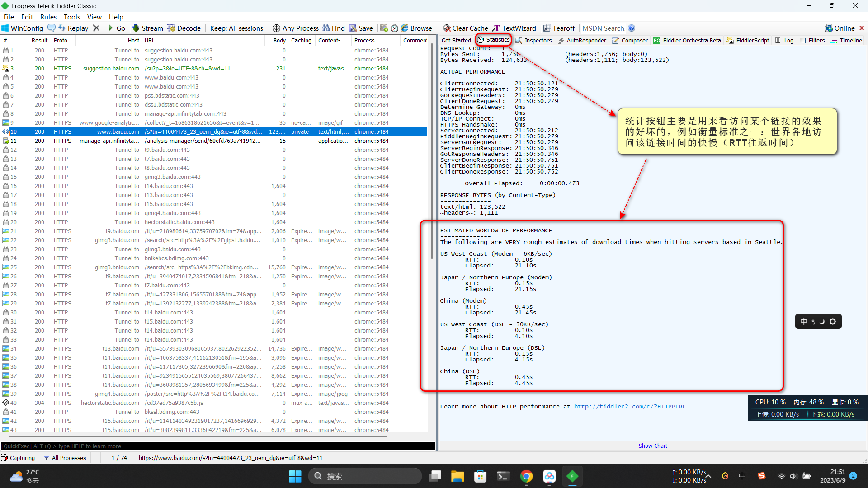This screenshot has width=868, height=488.
Task: Sort sessions by Result column header
Action: 40,40
